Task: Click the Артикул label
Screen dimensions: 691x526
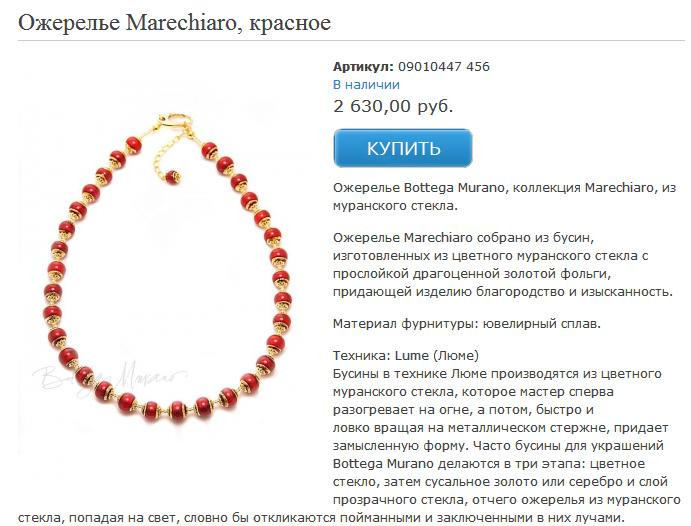Action: coord(363,67)
